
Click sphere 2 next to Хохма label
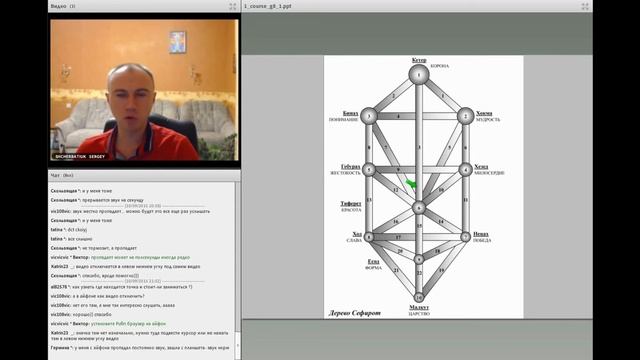pyautogui.click(x=465, y=116)
